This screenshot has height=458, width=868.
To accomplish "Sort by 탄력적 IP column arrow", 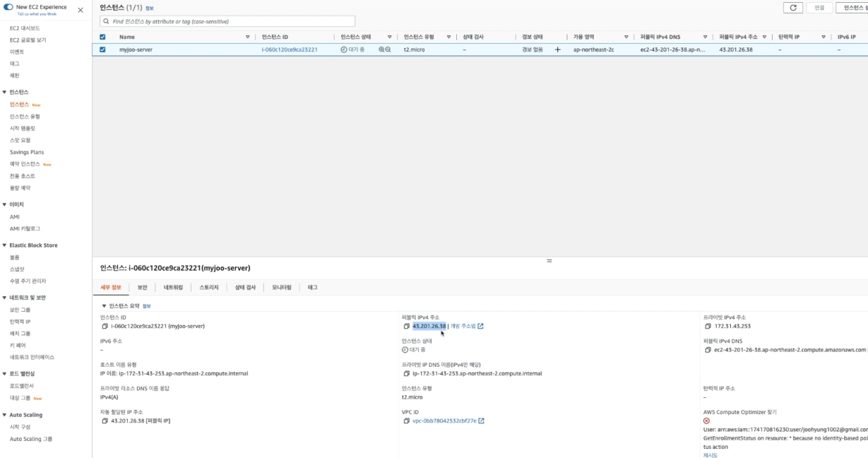I will (x=824, y=37).
